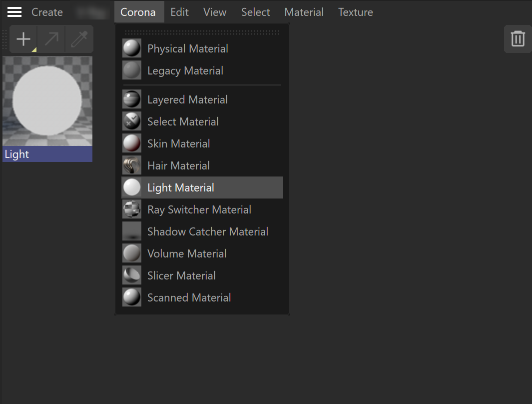The height and width of the screenshot is (404, 532).
Task: Click the Shadow Catcher Material icon
Action: (132, 231)
